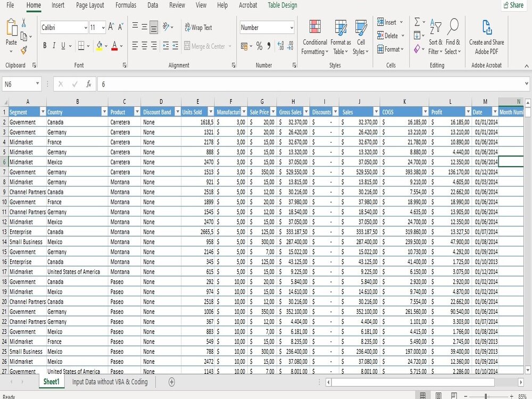Click the Insert cells button
This screenshot has width=532, height=399.
tap(390, 22)
